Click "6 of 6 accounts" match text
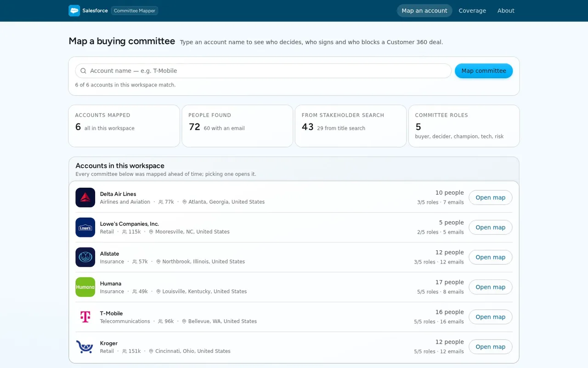 pos(125,85)
